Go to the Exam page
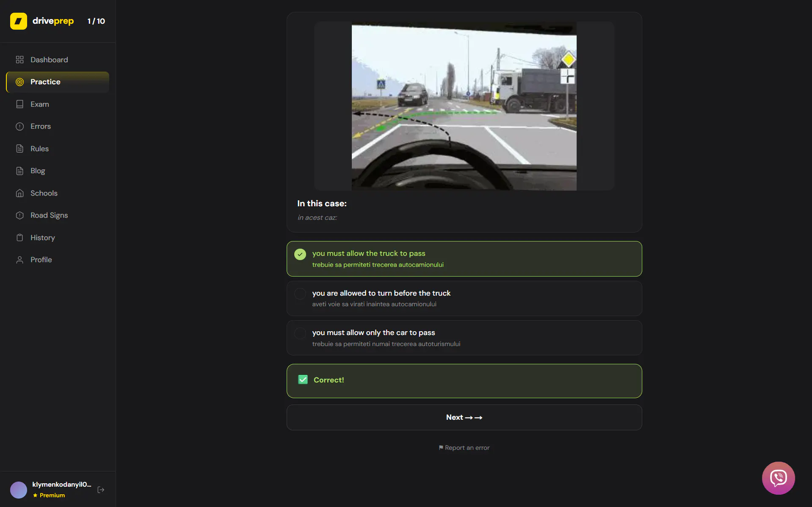812x507 pixels. [x=58, y=104]
